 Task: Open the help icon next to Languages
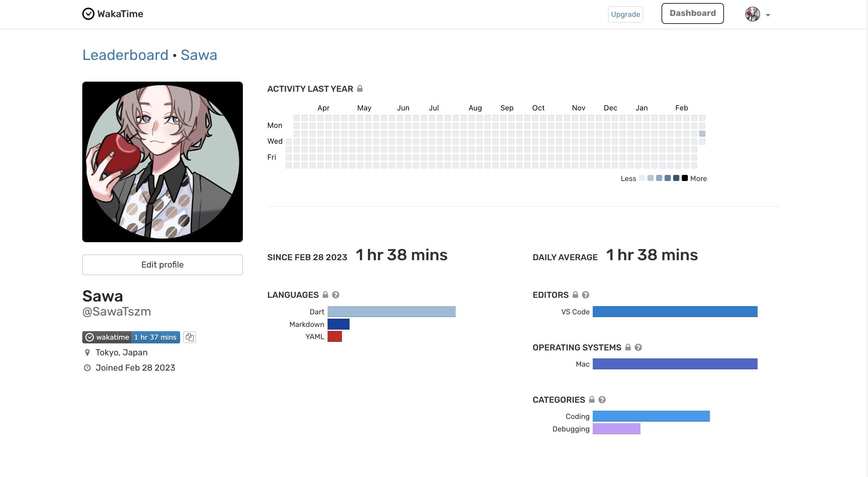(336, 295)
